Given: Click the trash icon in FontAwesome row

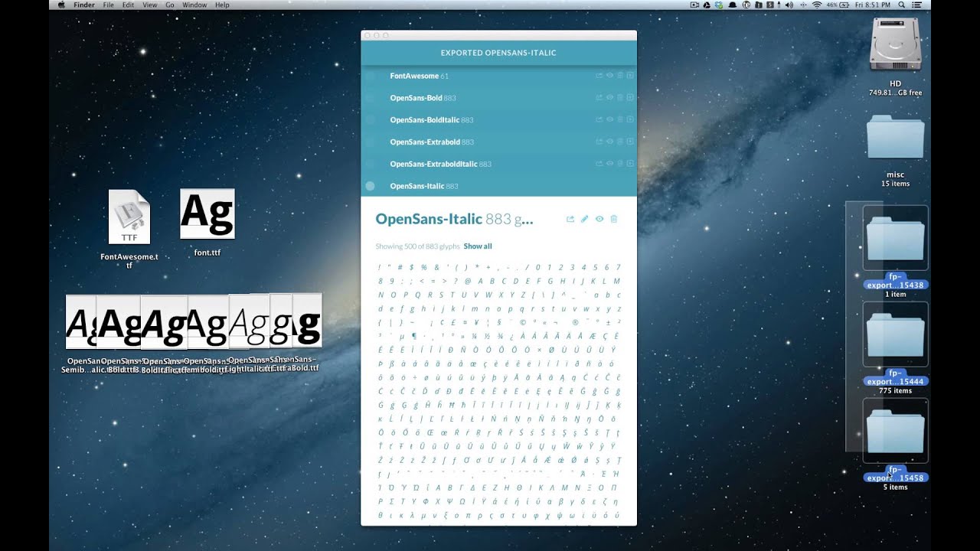Looking at the screenshot, I should click(620, 76).
